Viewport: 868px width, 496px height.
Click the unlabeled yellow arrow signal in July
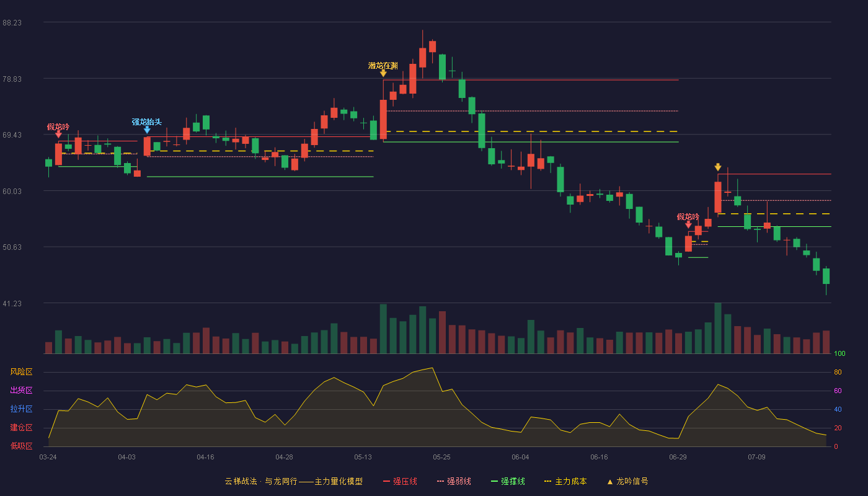(x=718, y=167)
